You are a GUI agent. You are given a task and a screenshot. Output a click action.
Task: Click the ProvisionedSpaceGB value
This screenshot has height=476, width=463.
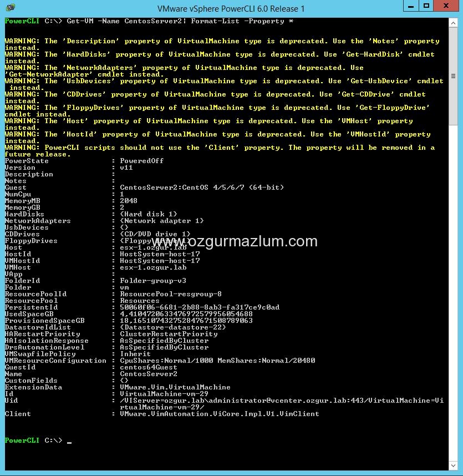[186, 321]
